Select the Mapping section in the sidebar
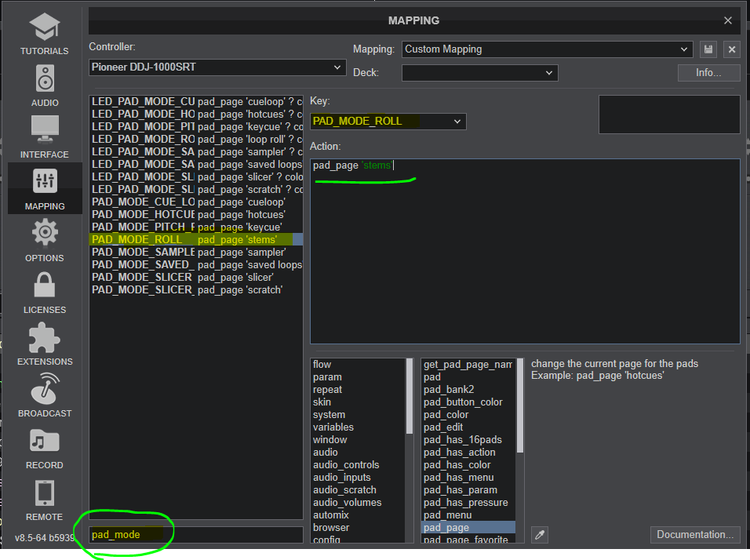Screen dimensions: 750x560 point(45,189)
